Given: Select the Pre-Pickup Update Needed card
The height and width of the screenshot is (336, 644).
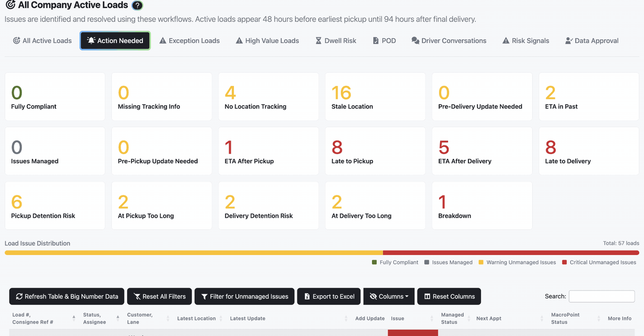Looking at the screenshot, I should tap(162, 151).
